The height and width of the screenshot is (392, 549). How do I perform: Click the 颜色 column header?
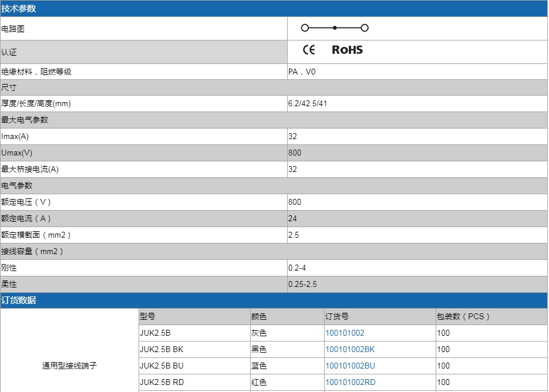tap(259, 317)
